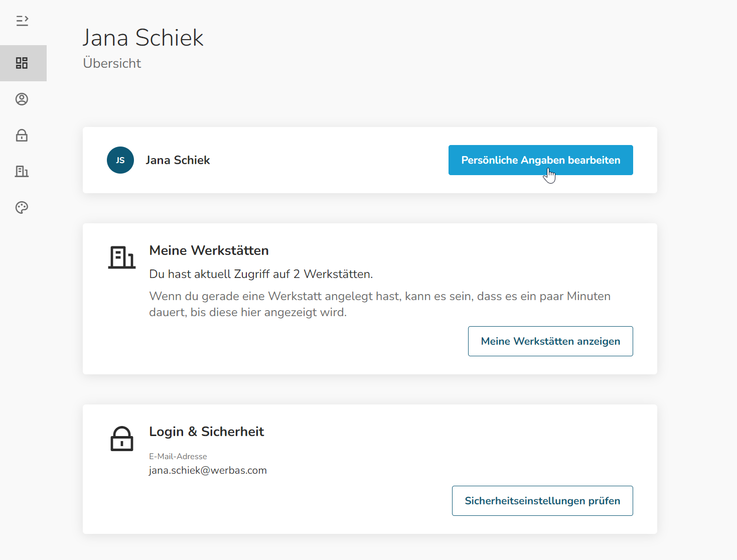Viewport: 737px width, 560px height.
Task: Select the Meine Werkstätten card heading
Action: click(209, 250)
